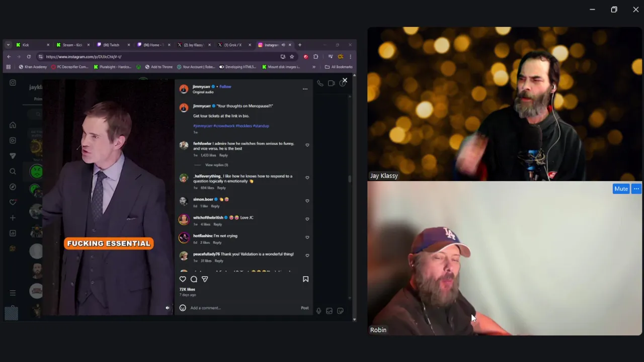Start a video call with the camera icon
The width and height of the screenshot is (644, 362).
click(331, 83)
